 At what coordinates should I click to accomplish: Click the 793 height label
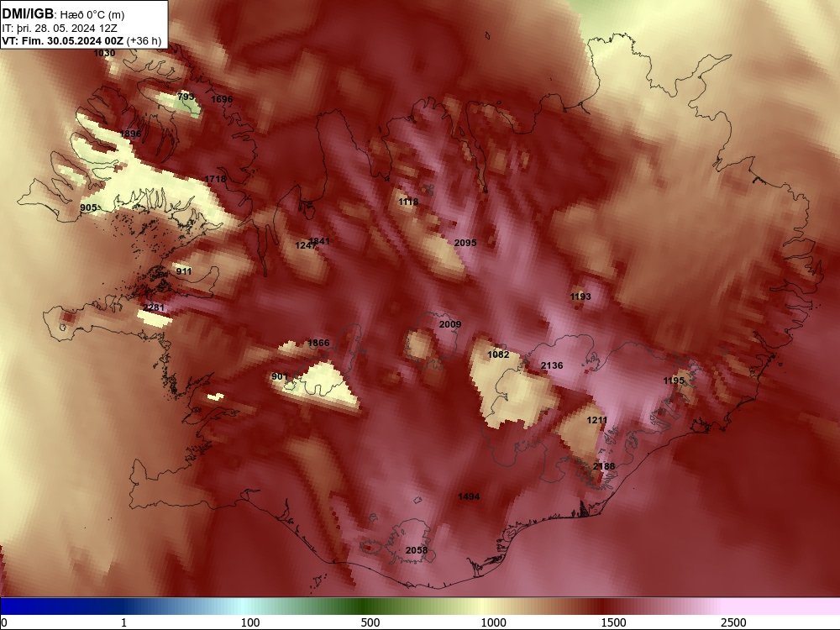(x=186, y=97)
